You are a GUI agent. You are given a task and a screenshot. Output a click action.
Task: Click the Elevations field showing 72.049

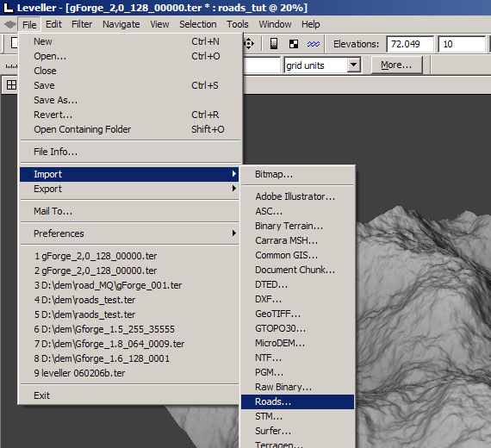pyautogui.click(x=410, y=44)
